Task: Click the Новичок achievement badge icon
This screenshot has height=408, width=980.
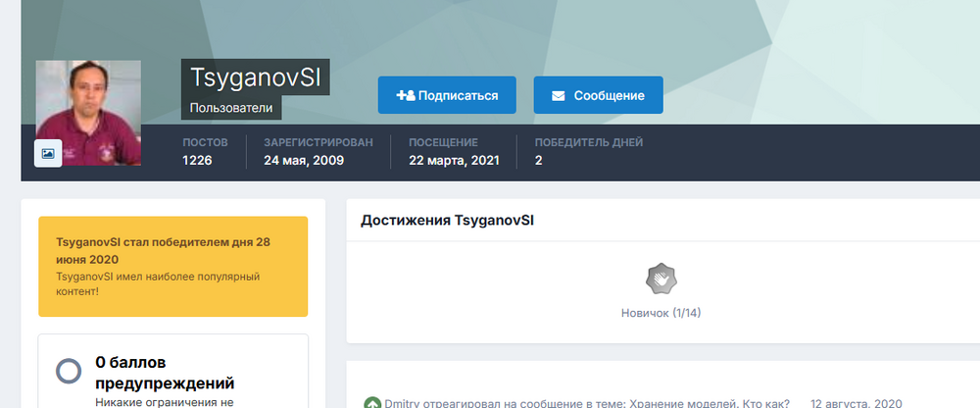Action: point(661,280)
